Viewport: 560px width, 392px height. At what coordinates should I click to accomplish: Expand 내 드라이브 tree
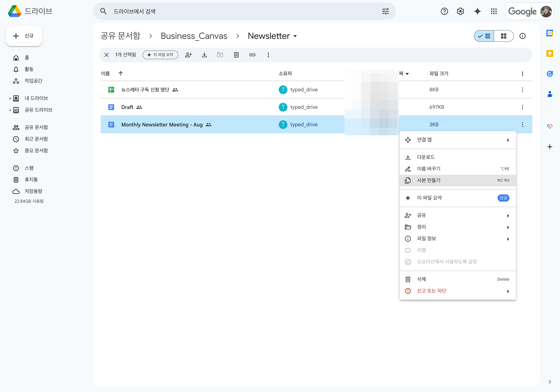(10, 98)
